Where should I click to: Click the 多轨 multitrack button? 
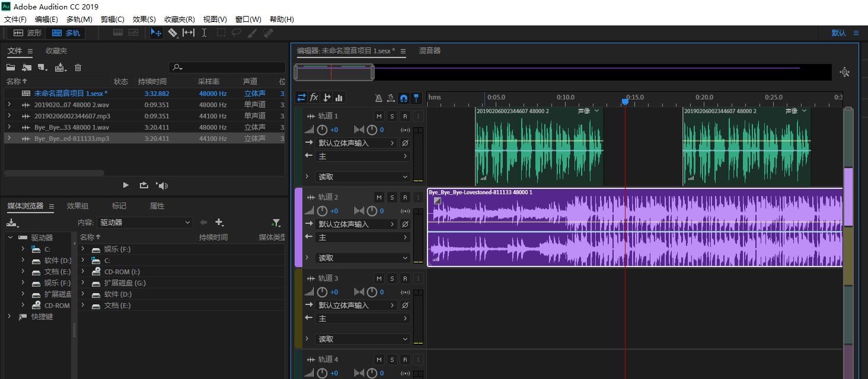[x=66, y=33]
